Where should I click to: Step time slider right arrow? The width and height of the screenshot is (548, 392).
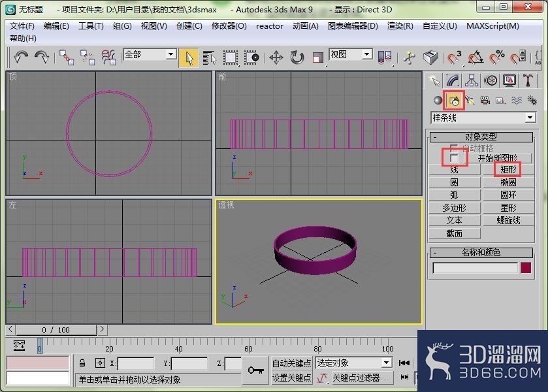[102, 329]
